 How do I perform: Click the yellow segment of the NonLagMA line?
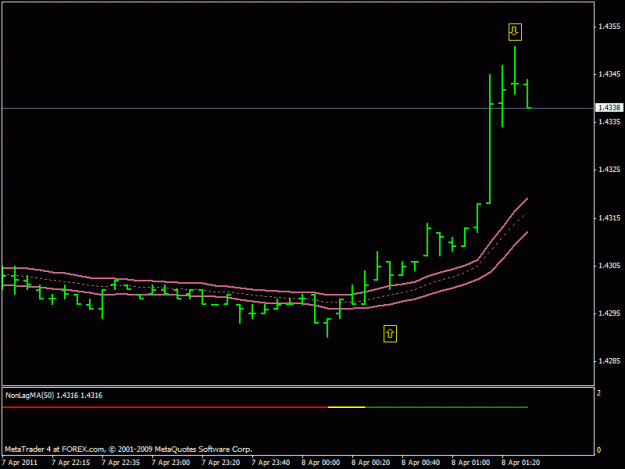pyautogui.click(x=346, y=407)
